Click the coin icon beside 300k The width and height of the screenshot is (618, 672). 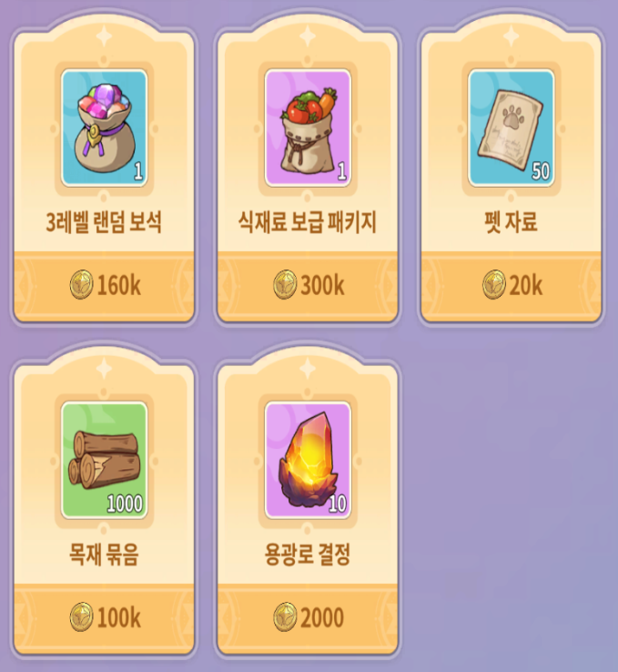pyautogui.click(x=285, y=285)
